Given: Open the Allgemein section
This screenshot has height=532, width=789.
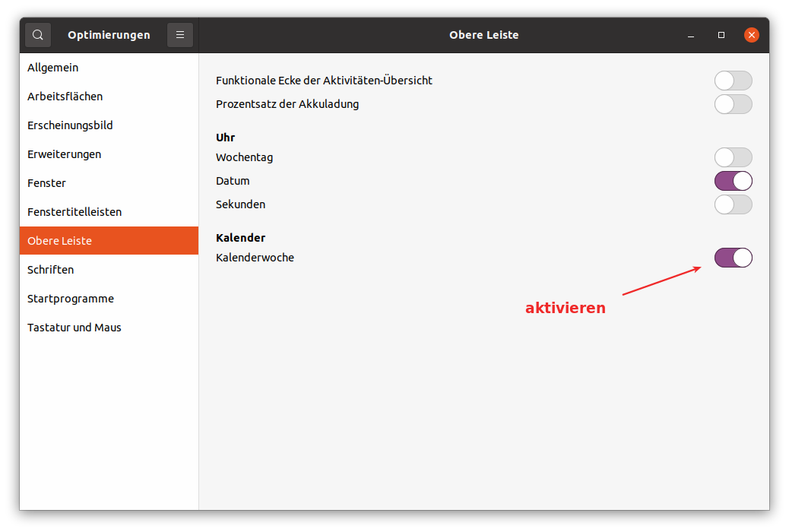Looking at the screenshot, I should click(53, 68).
